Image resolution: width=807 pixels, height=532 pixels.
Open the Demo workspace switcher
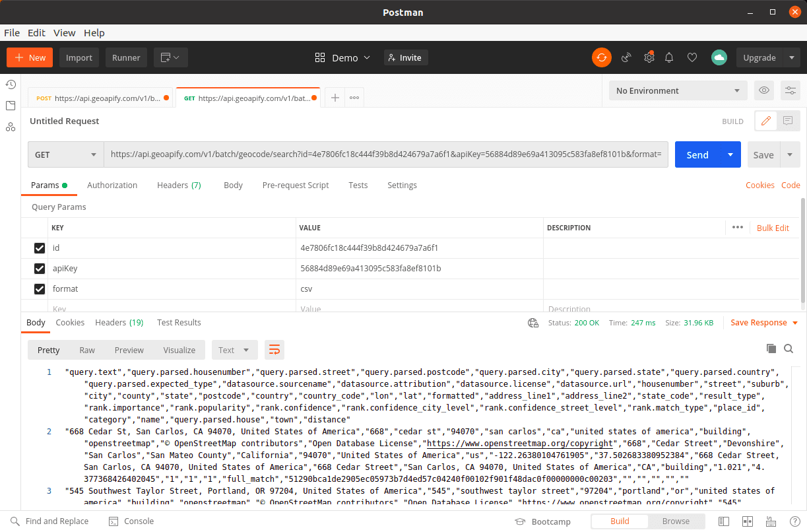tap(342, 57)
